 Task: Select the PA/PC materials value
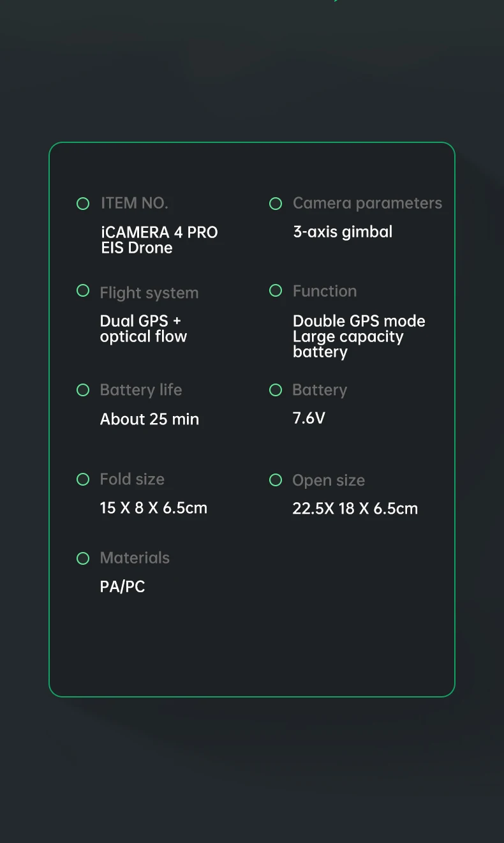[122, 586]
